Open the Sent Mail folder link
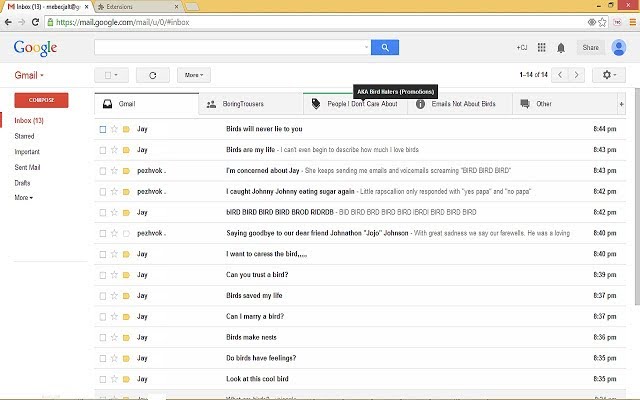 click(x=29, y=167)
